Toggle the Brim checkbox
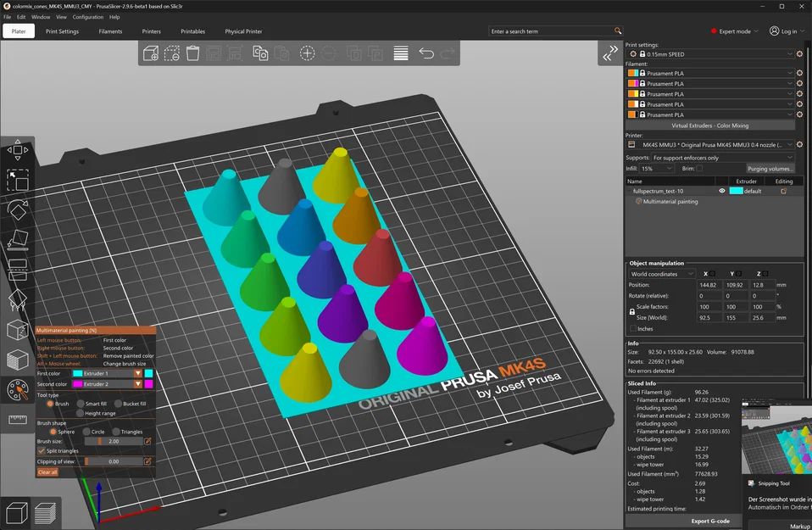This screenshot has height=530, width=812. pos(699,169)
